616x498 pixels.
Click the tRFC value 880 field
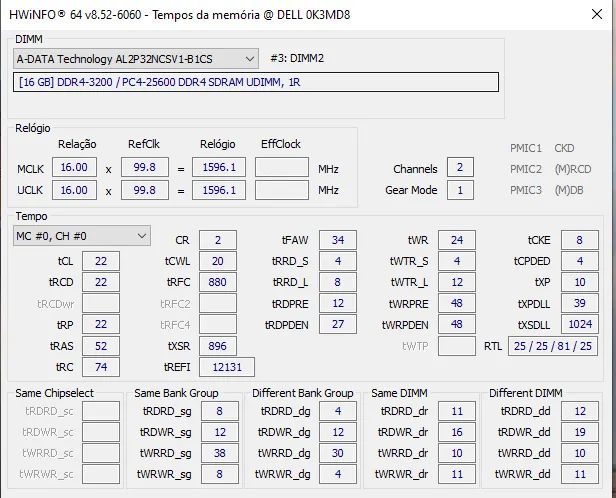pyautogui.click(x=218, y=282)
